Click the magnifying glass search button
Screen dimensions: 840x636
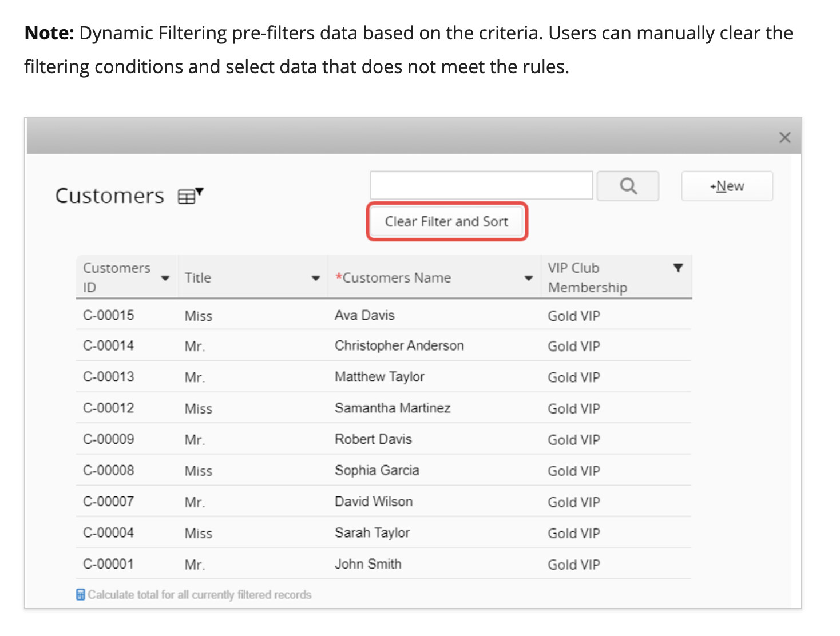pyautogui.click(x=628, y=186)
